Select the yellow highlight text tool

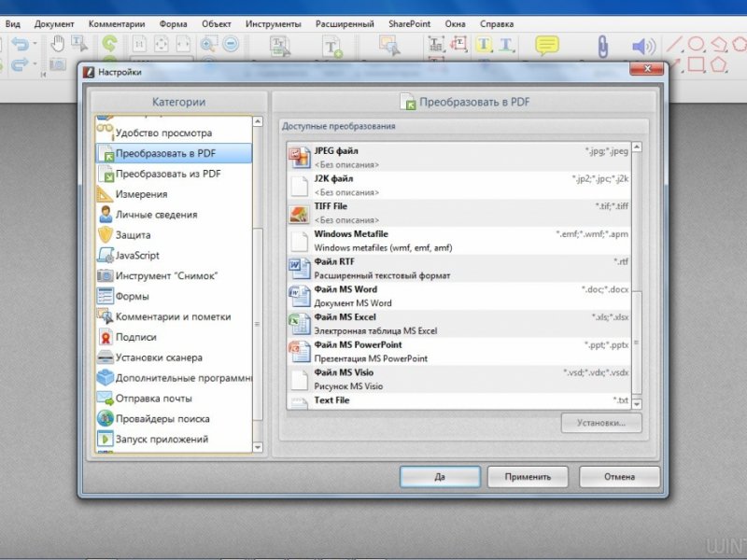(x=484, y=44)
